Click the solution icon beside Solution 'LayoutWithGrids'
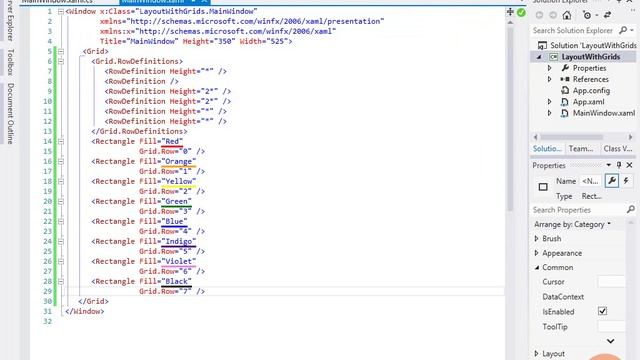 (542, 45)
